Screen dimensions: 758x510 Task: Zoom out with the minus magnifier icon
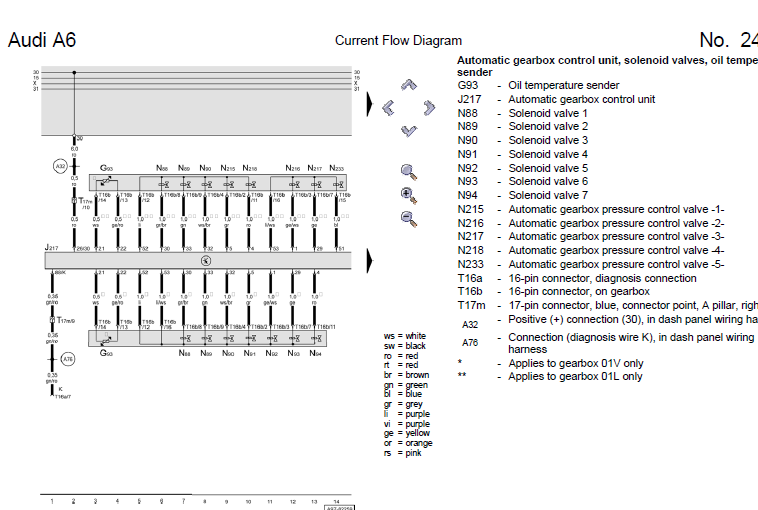point(409,219)
